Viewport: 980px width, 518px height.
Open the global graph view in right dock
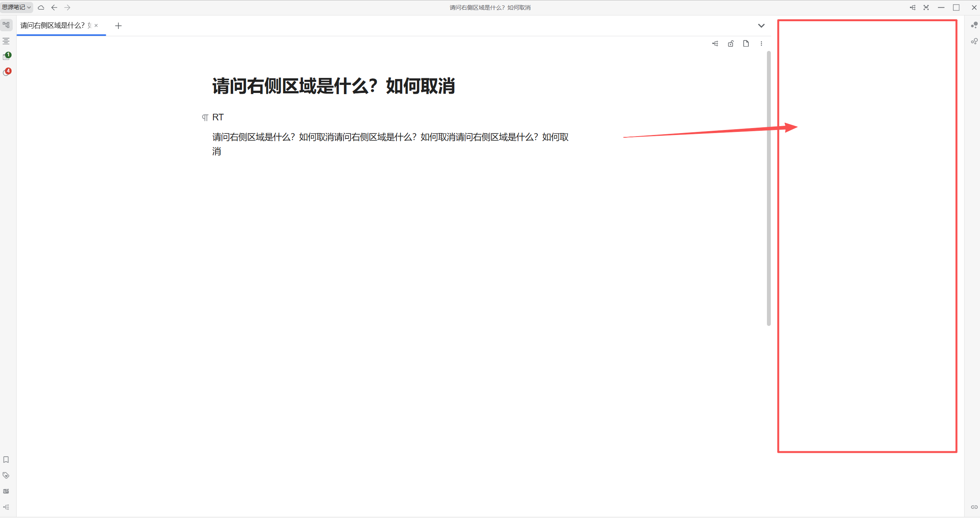[x=974, y=25]
